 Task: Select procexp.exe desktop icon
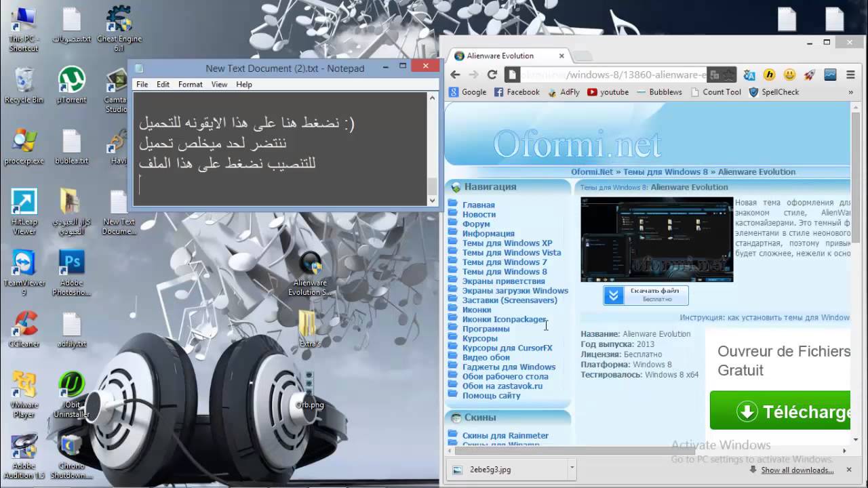(x=24, y=146)
